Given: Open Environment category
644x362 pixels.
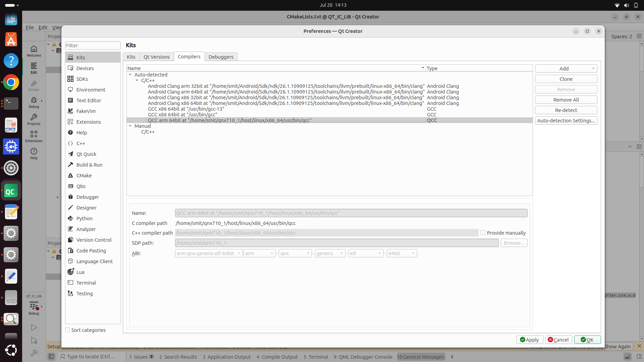Looking at the screenshot, I should 93,89.
